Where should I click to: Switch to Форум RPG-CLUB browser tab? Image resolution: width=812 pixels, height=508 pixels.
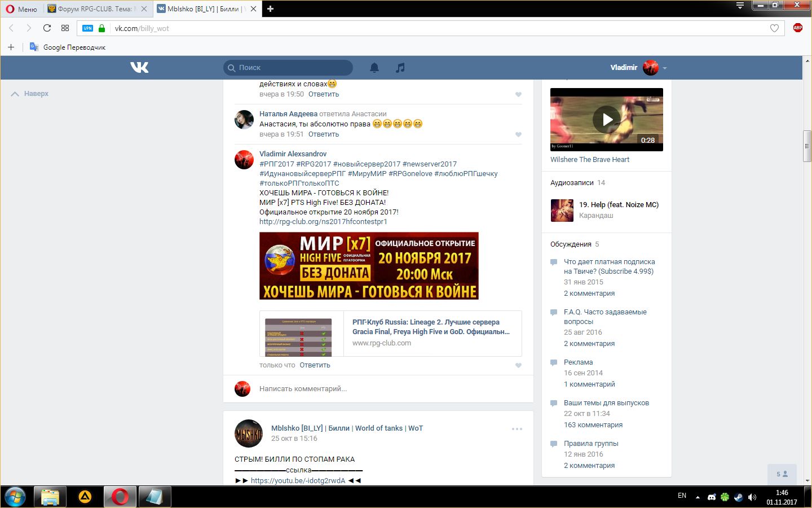coord(94,9)
